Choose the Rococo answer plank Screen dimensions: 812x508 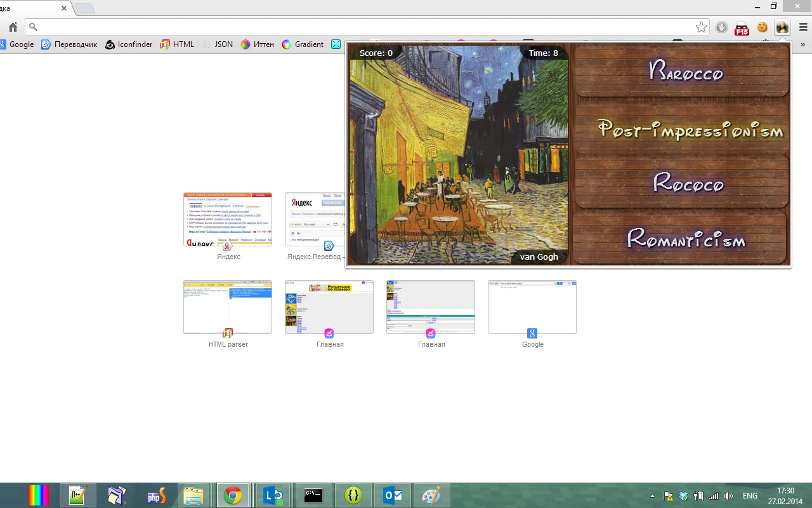[682, 182]
